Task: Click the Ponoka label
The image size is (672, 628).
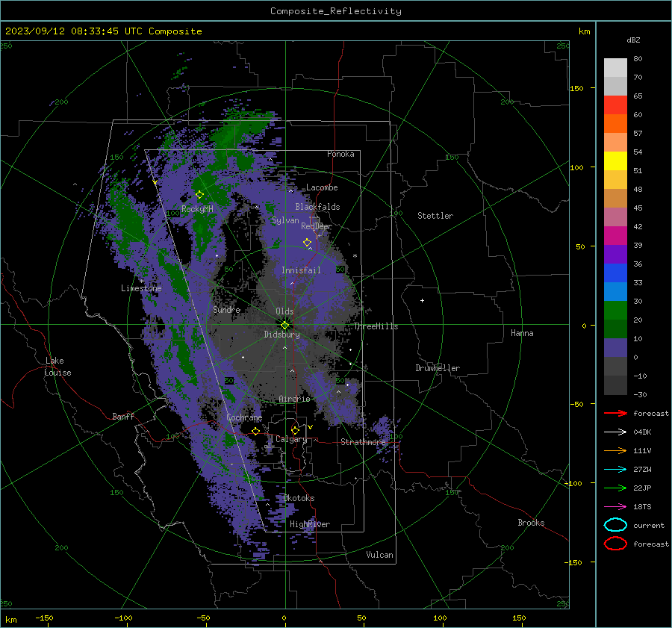Action: (340, 154)
